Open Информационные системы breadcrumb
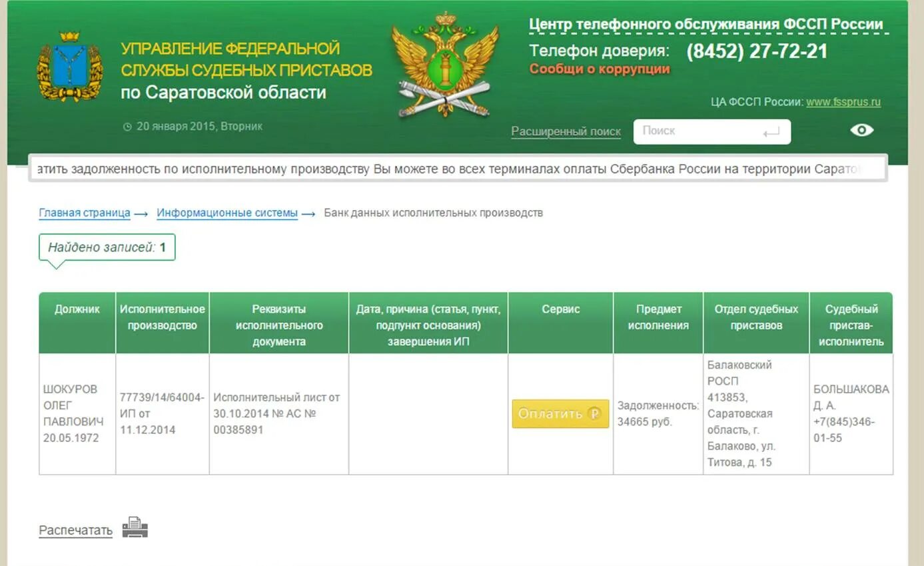Image resolution: width=924 pixels, height=566 pixels. (227, 213)
